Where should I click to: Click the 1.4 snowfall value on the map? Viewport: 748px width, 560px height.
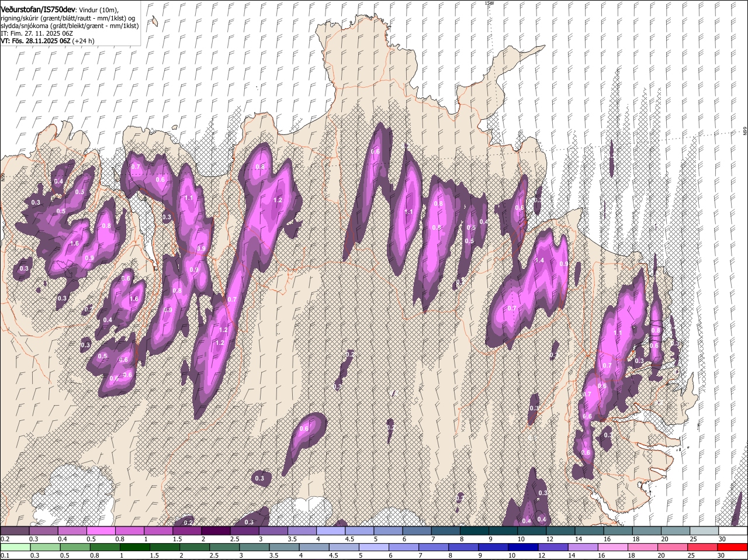click(x=539, y=260)
